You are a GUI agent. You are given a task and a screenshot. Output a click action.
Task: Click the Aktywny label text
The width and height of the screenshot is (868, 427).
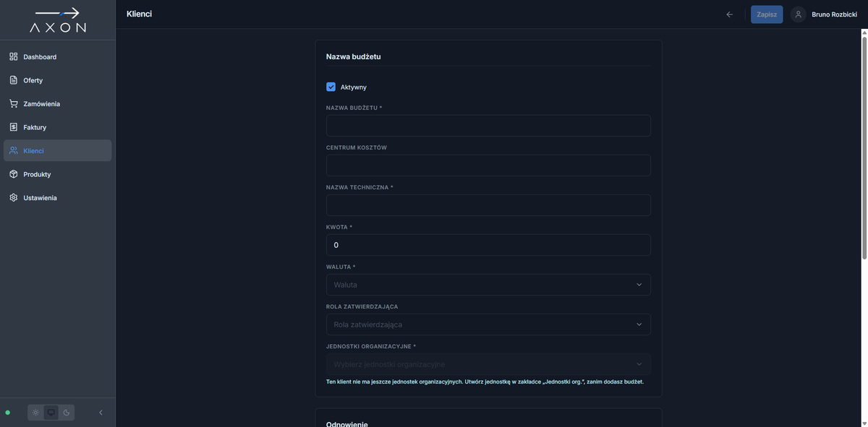[354, 87]
